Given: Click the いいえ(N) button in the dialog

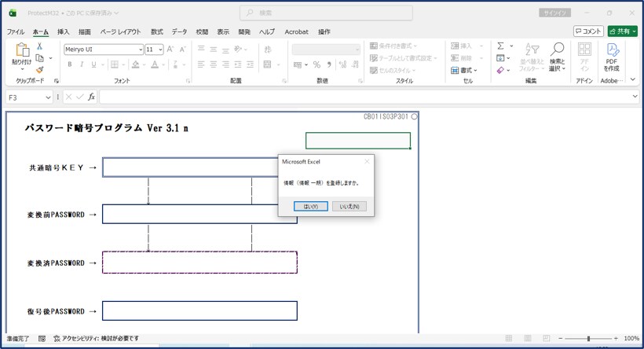Looking at the screenshot, I should 349,207.
